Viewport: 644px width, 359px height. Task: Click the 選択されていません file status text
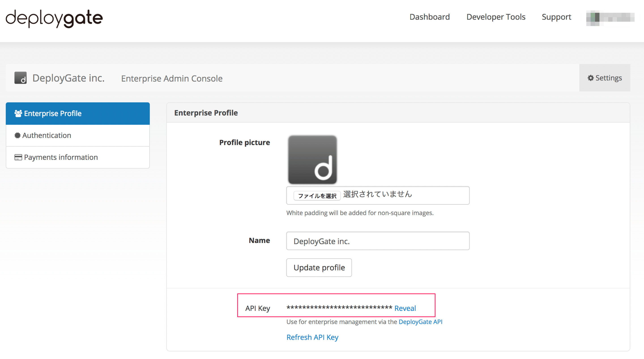coord(377,194)
